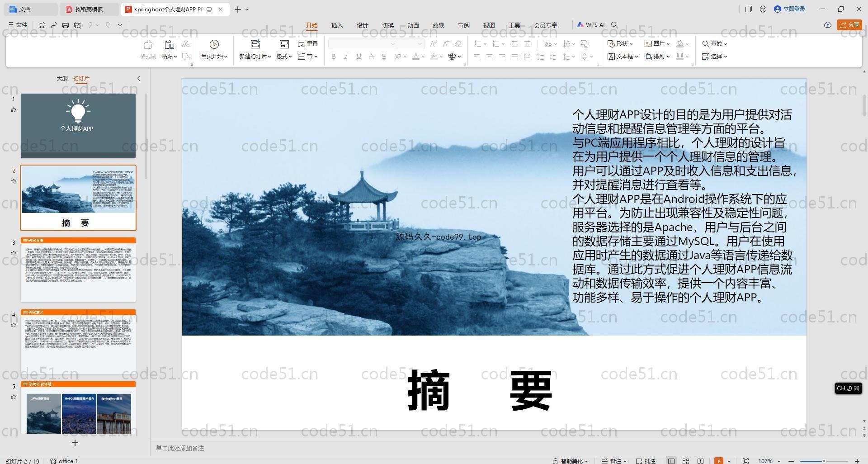Click the Redo arrow icon
868x464 pixels.
[108, 25]
